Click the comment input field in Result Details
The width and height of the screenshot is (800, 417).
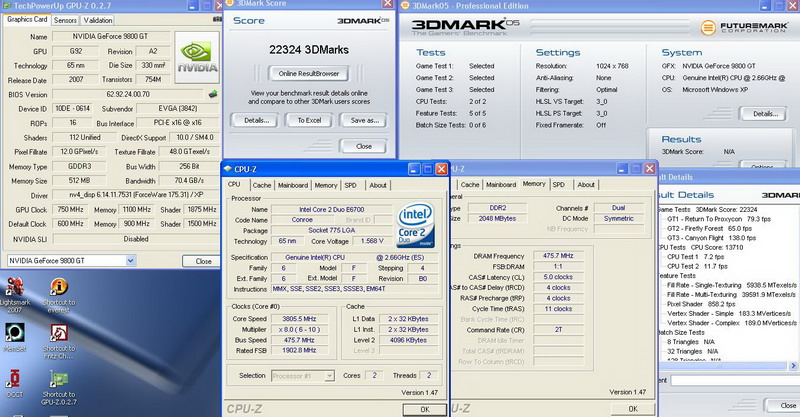[x=735, y=380]
